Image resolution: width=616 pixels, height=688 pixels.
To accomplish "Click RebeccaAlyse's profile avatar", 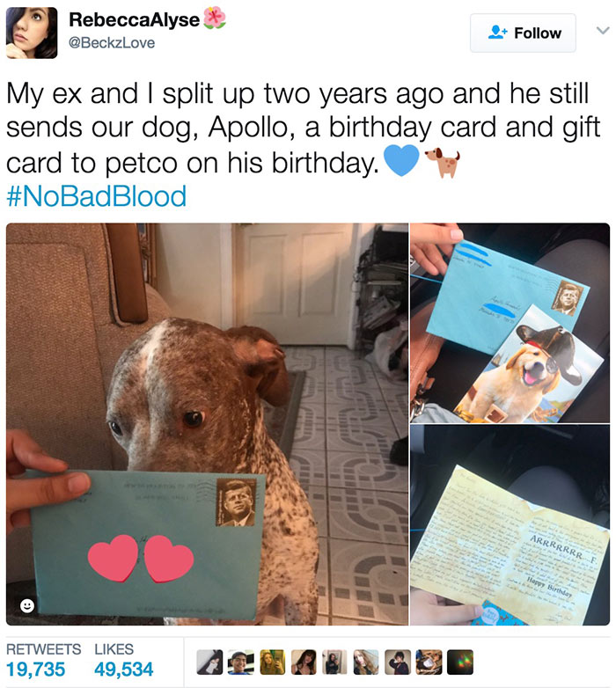I will tap(32, 33).
